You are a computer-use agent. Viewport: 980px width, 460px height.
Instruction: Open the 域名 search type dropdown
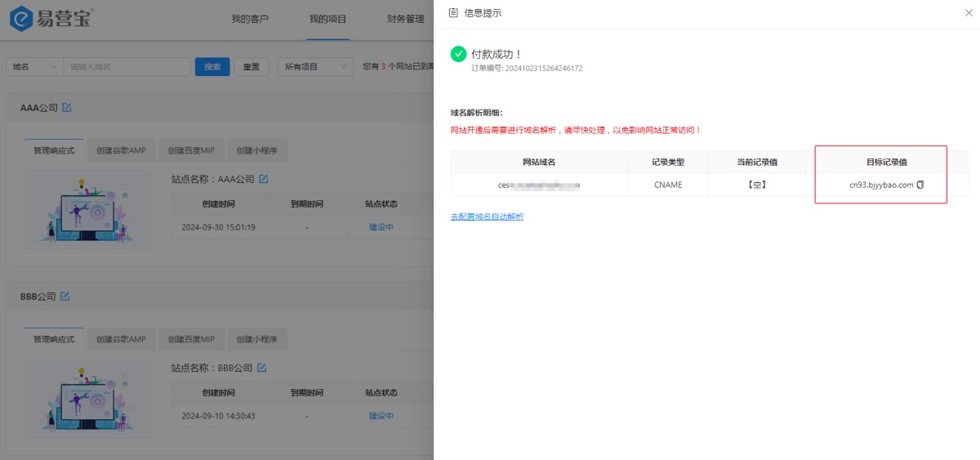34,67
